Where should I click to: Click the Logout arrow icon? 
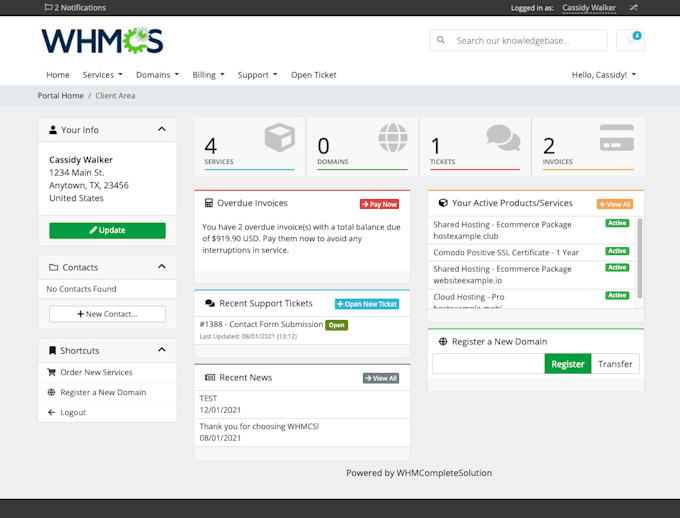coord(51,412)
